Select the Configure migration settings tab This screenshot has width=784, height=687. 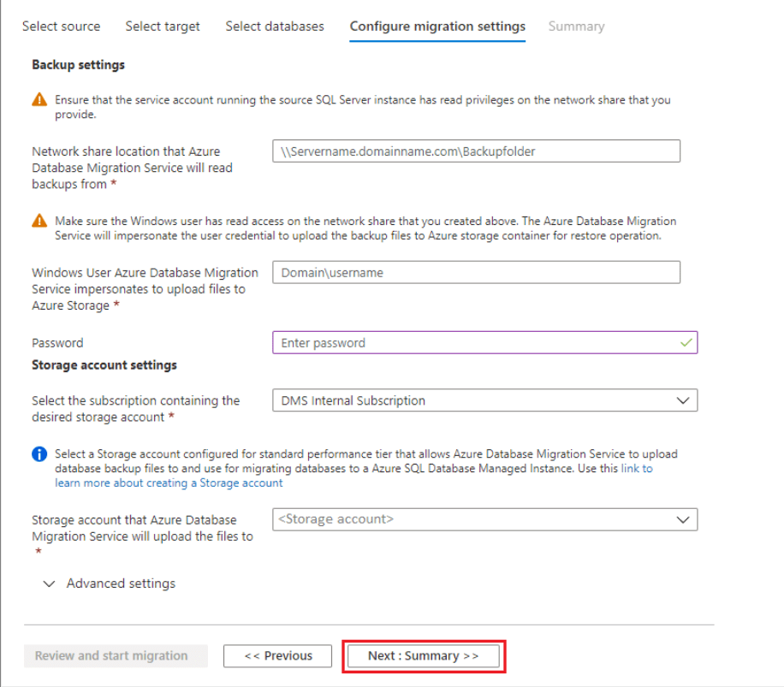[x=437, y=27]
